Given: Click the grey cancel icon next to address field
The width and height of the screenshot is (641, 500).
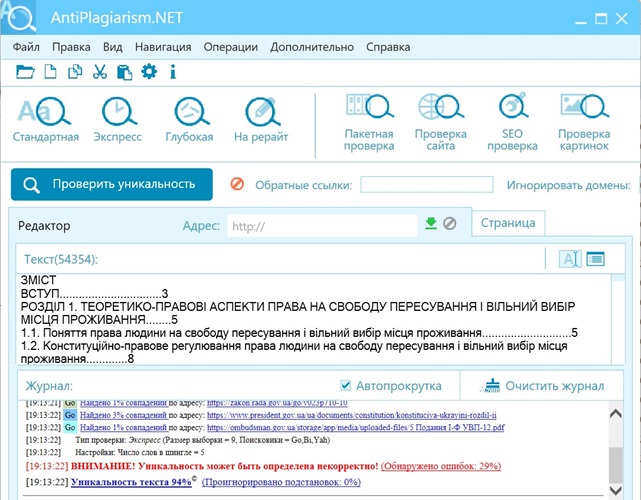Looking at the screenshot, I should click(450, 223).
